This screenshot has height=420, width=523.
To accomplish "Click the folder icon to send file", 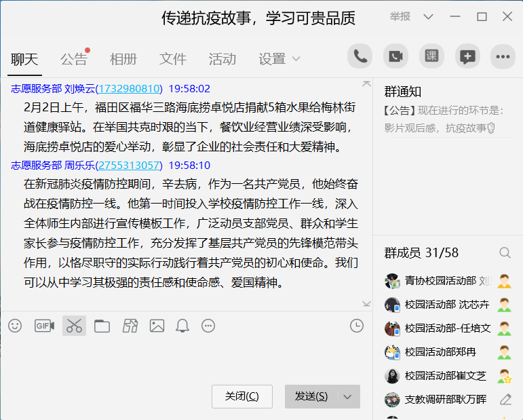I will pyautogui.click(x=102, y=326).
